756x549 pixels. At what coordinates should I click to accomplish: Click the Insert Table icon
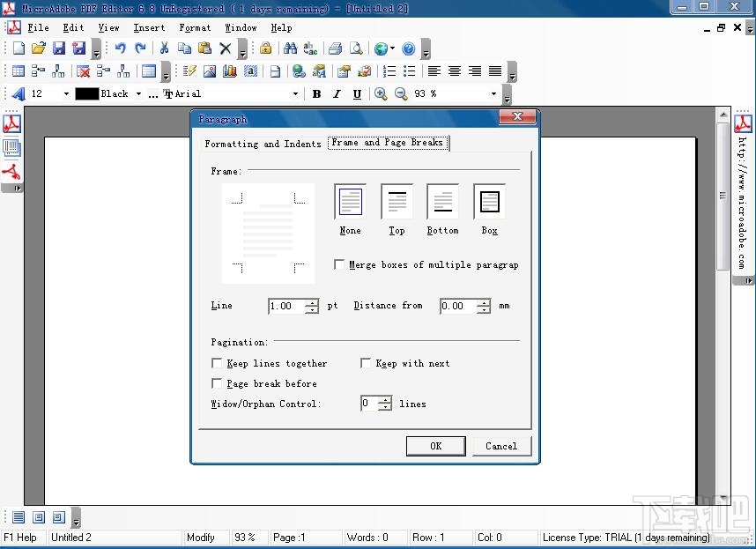(x=16, y=71)
